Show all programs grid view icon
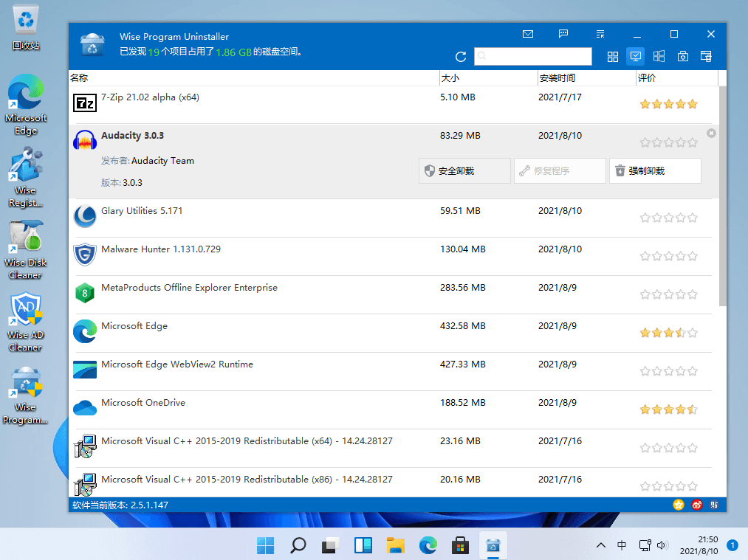Image resolution: width=748 pixels, height=560 pixels. tap(613, 57)
